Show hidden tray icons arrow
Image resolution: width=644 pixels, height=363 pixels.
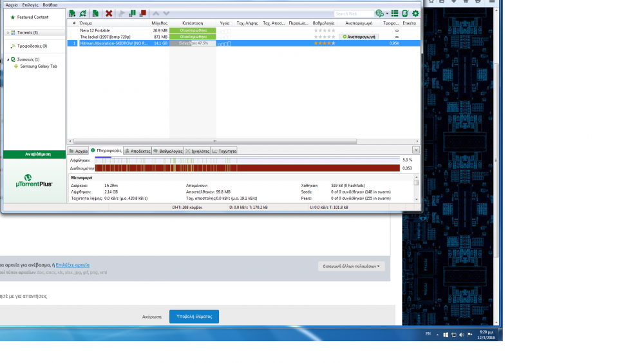(437, 335)
